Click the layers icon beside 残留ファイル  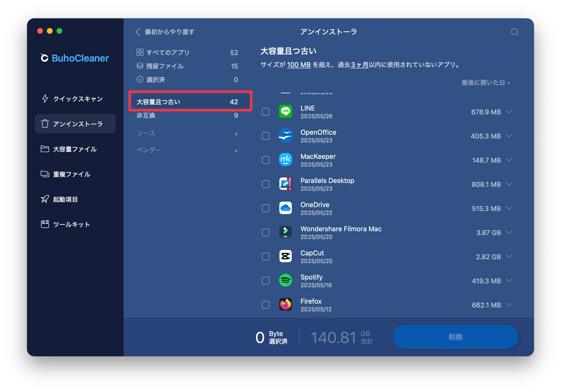[x=140, y=66]
